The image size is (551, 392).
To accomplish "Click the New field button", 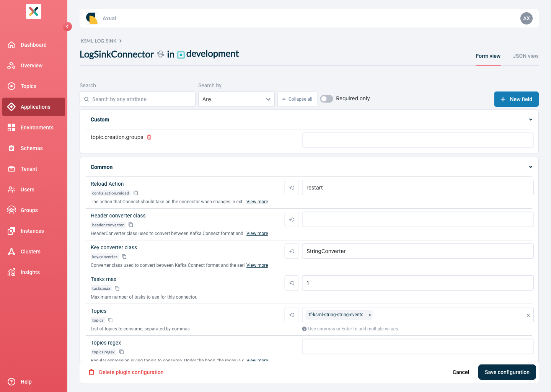I will pyautogui.click(x=516, y=99).
